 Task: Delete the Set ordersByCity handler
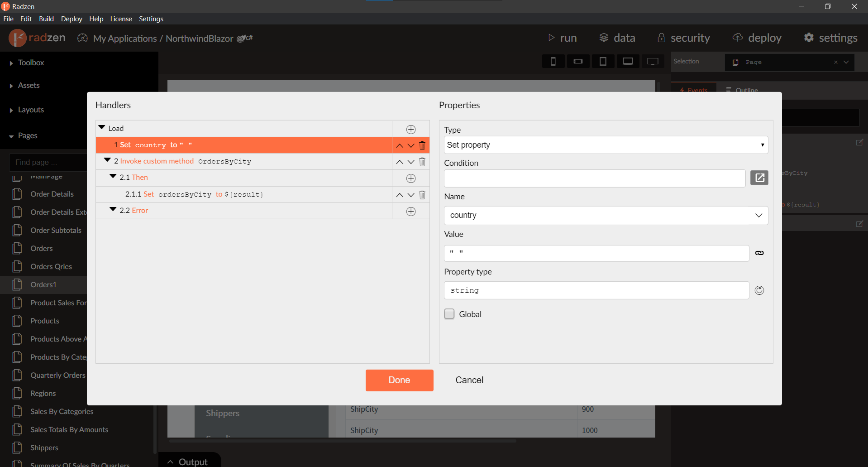422,195
